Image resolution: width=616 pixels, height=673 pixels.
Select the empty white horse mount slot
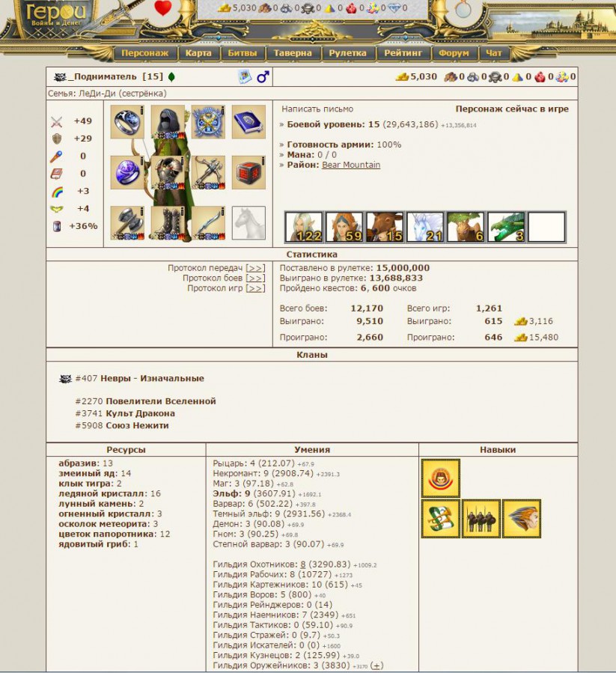(248, 223)
